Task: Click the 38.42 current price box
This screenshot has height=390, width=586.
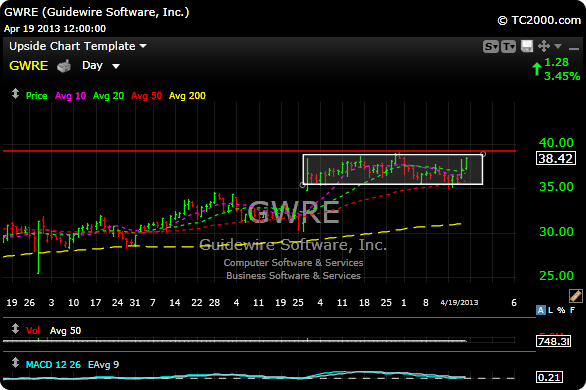Action: 555,158
